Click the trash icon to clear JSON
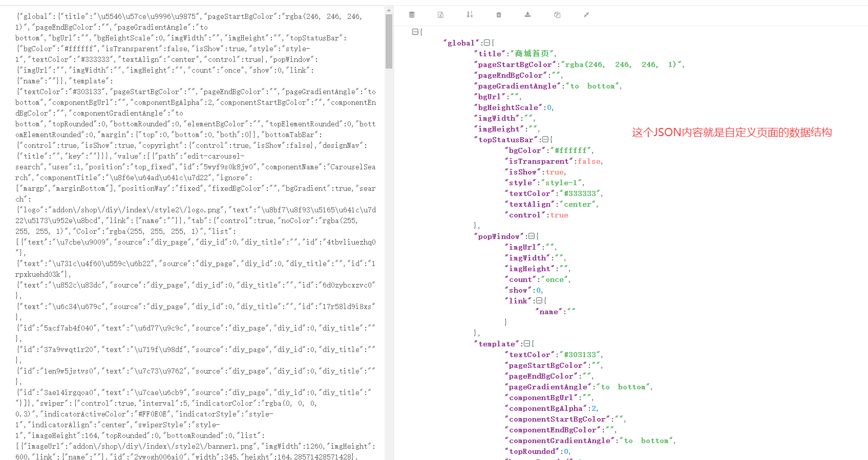 [x=499, y=15]
